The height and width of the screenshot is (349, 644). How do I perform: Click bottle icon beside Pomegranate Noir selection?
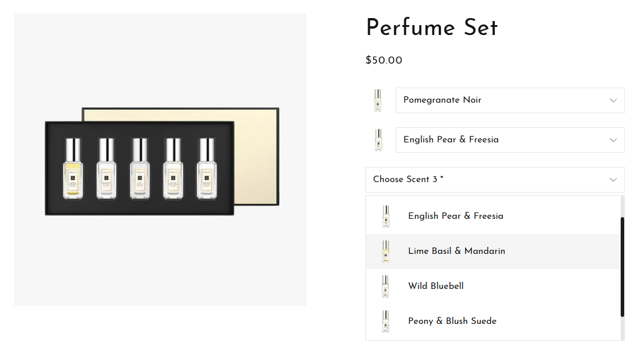click(x=378, y=100)
